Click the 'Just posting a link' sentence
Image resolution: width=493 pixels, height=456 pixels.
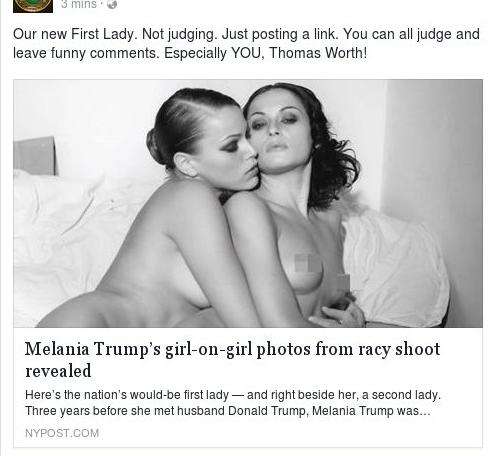(280, 34)
